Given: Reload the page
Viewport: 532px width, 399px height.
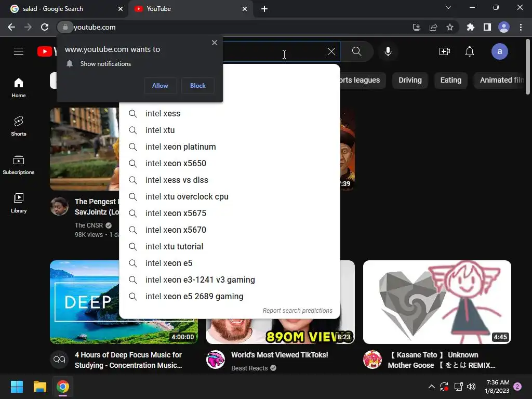Looking at the screenshot, I should coord(45,27).
